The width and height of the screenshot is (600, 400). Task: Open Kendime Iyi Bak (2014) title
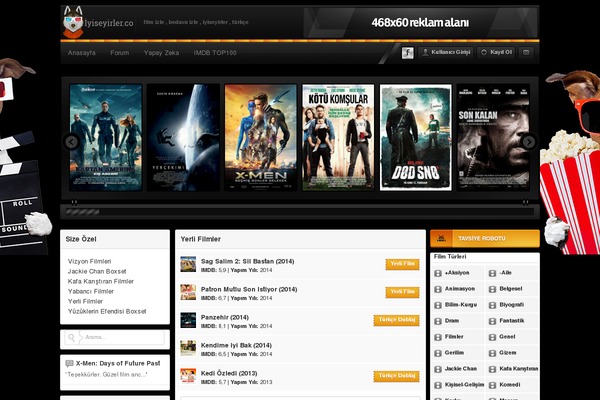point(236,345)
